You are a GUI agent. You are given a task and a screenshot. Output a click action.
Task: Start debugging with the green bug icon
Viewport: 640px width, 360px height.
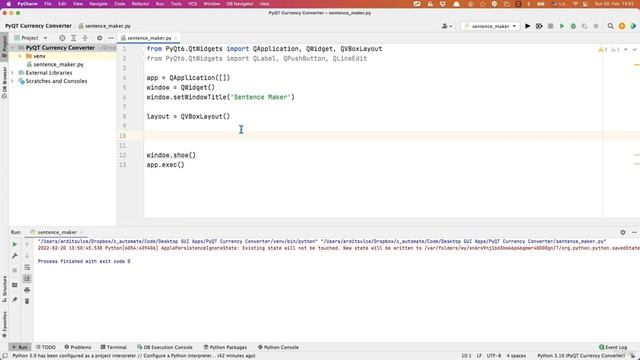(573, 26)
